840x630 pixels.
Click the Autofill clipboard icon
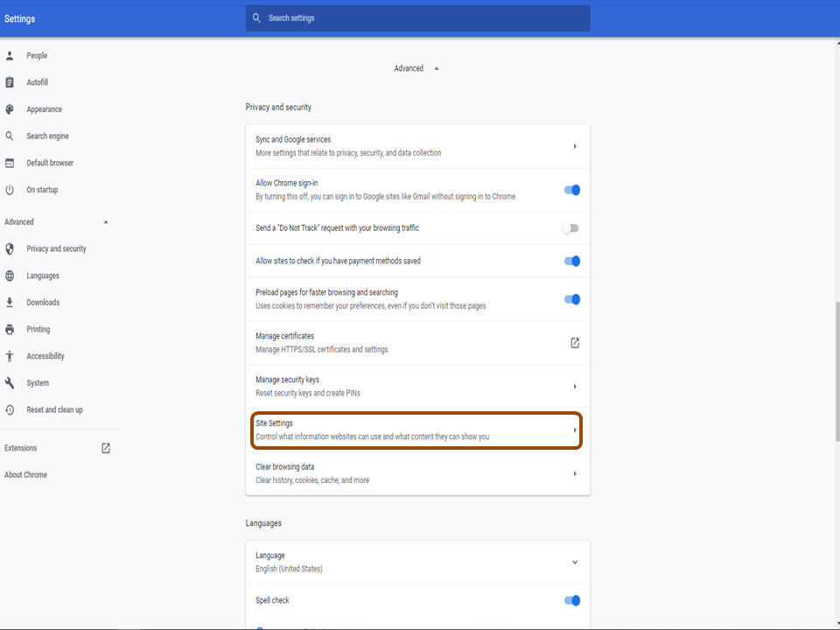[x=10, y=82]
